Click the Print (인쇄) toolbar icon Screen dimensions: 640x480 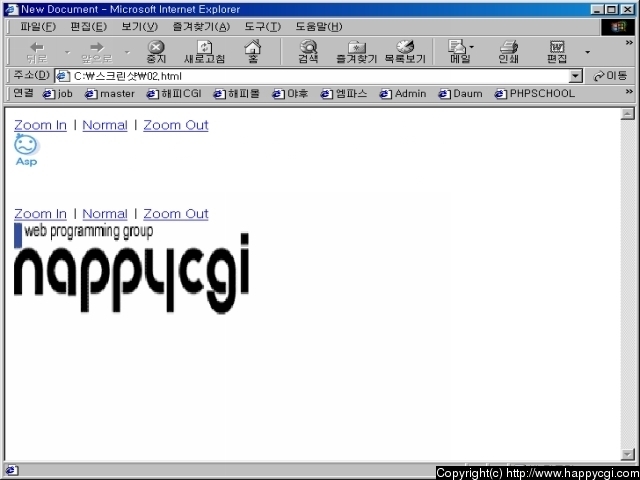coord(509,52)
